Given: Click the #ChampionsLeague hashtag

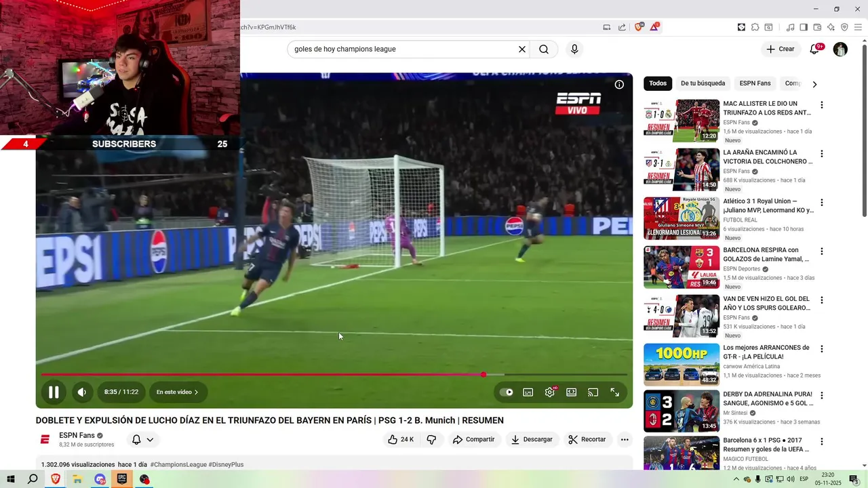Looking at the screenshot, I should point(178,464).
